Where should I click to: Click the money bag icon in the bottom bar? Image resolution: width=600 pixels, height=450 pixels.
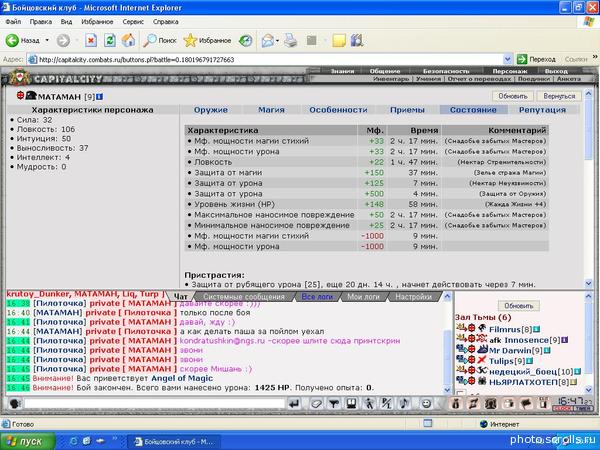coord(456,404)
